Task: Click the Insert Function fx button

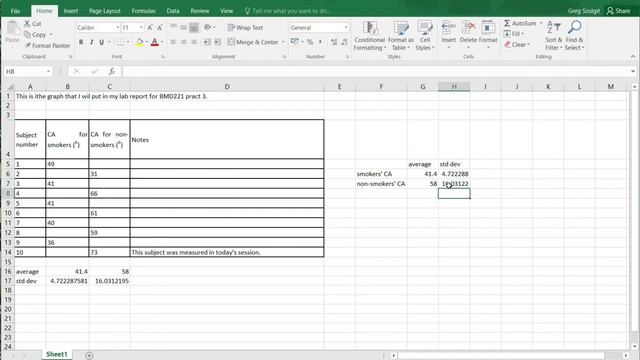Action: pos(111,71)
